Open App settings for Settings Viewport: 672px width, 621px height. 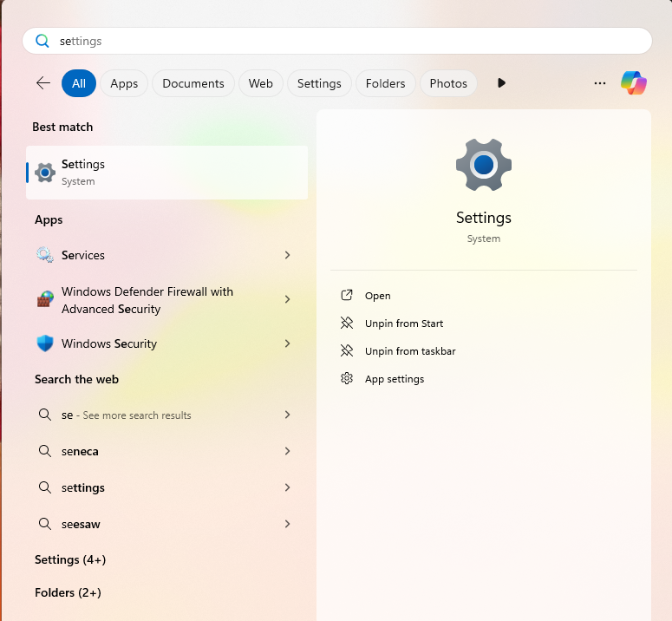pyautogui.click(x=394, y=379)
